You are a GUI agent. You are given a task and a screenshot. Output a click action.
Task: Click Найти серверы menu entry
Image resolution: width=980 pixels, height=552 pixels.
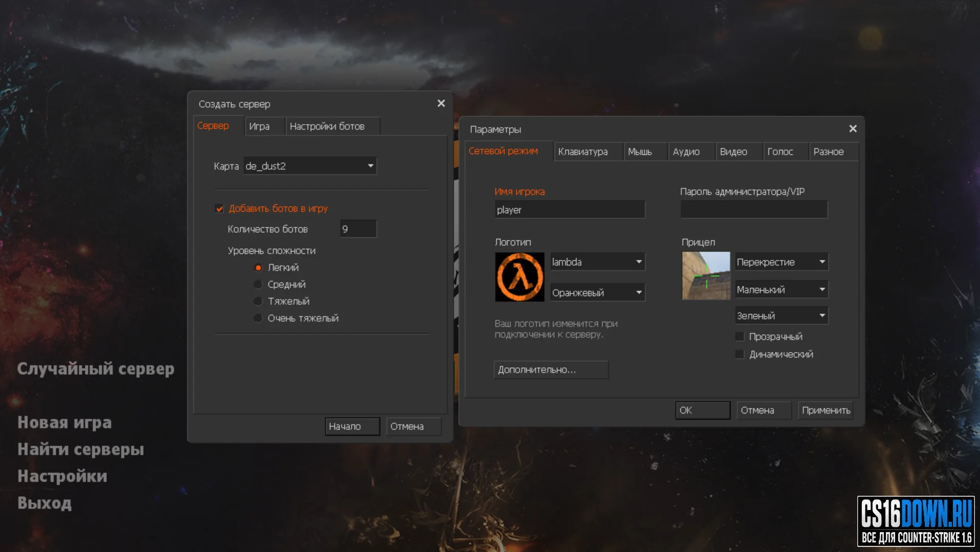81,449
